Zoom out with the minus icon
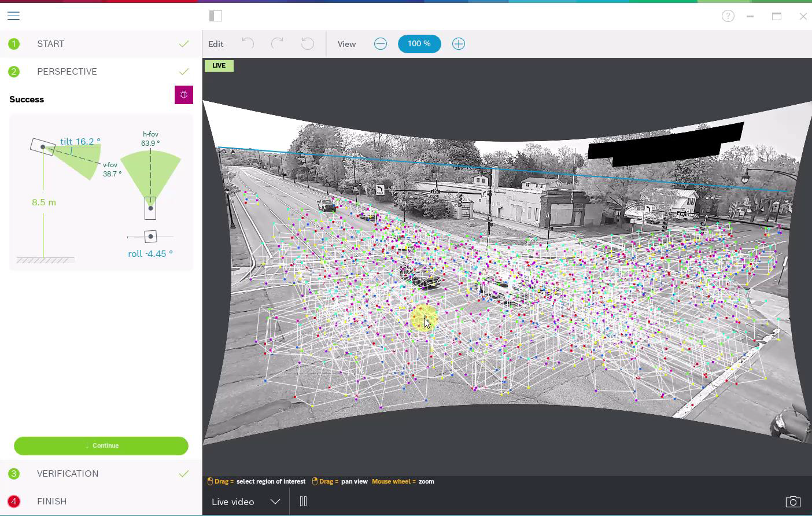This screenshot has width=812, height=516. [x=381, y=44]
